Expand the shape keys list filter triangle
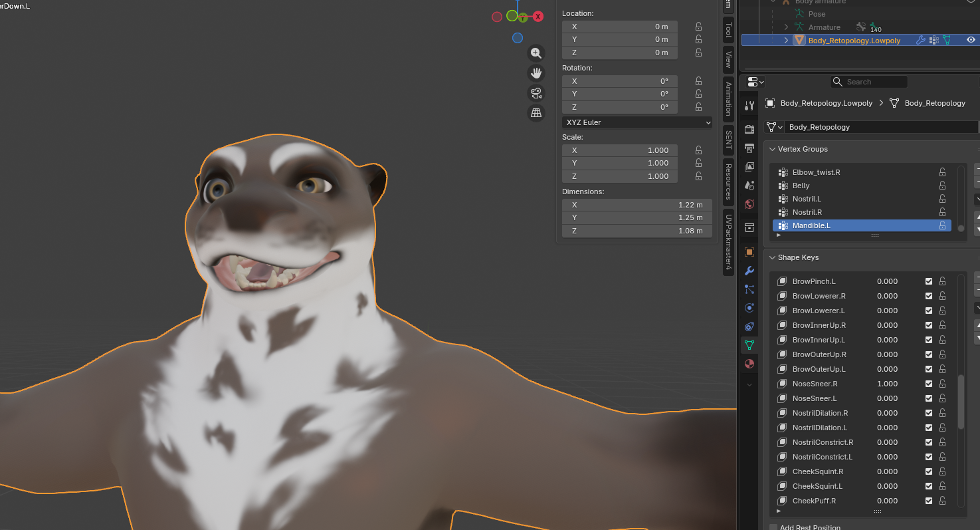This screenshot has width=980, height=530. (x=778, y=511)
